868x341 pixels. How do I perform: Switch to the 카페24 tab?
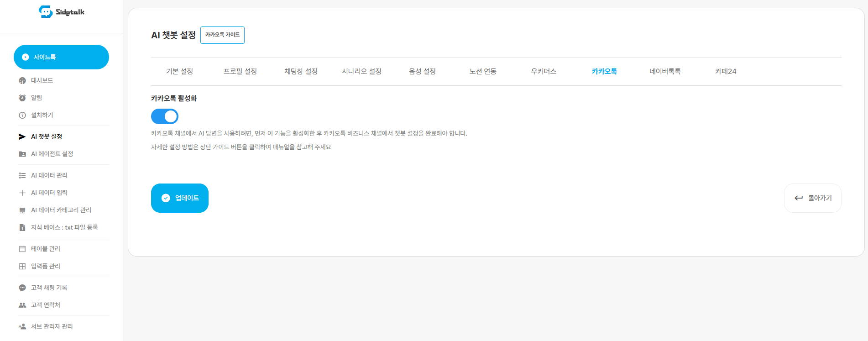click(x=726, y=71)
